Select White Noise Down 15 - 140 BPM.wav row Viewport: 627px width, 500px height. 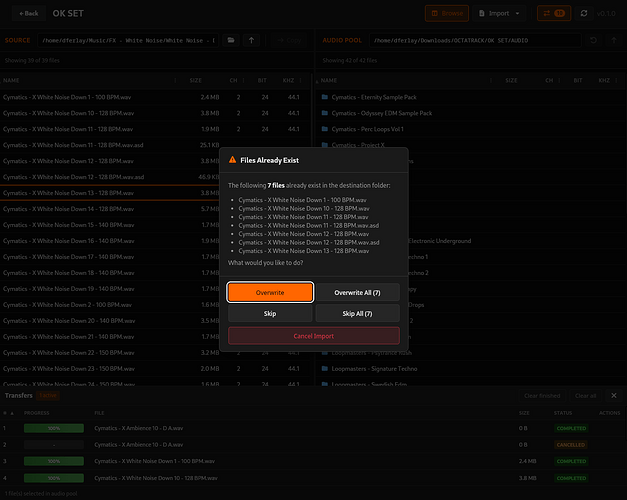tap(155, 225)
